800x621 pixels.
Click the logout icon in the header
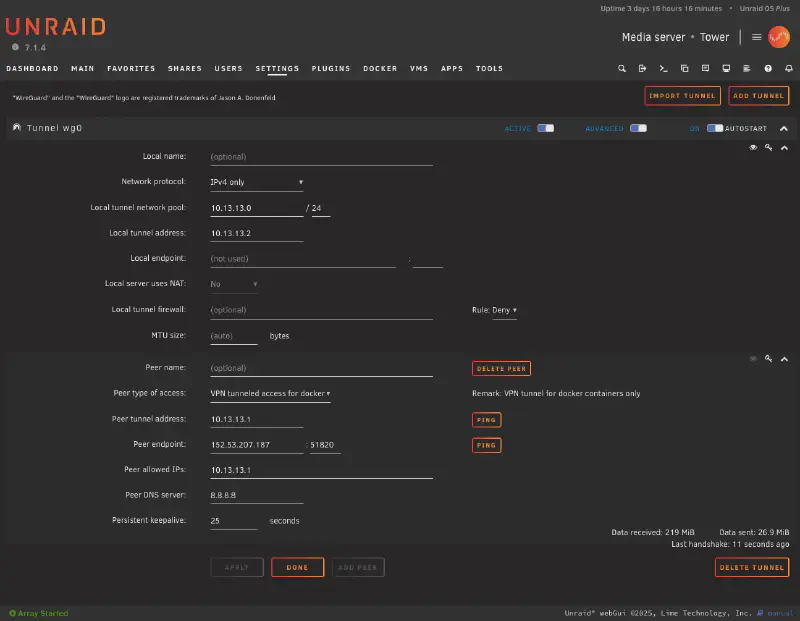[x=643, y=68]
